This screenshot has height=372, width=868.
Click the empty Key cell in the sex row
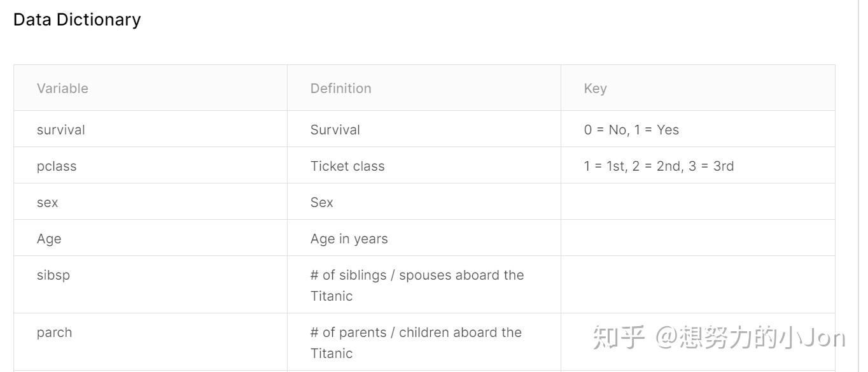697,203
